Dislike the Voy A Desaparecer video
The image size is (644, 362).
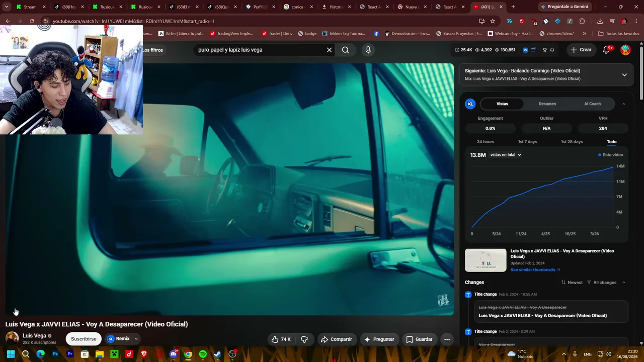(x=304, y=339)
